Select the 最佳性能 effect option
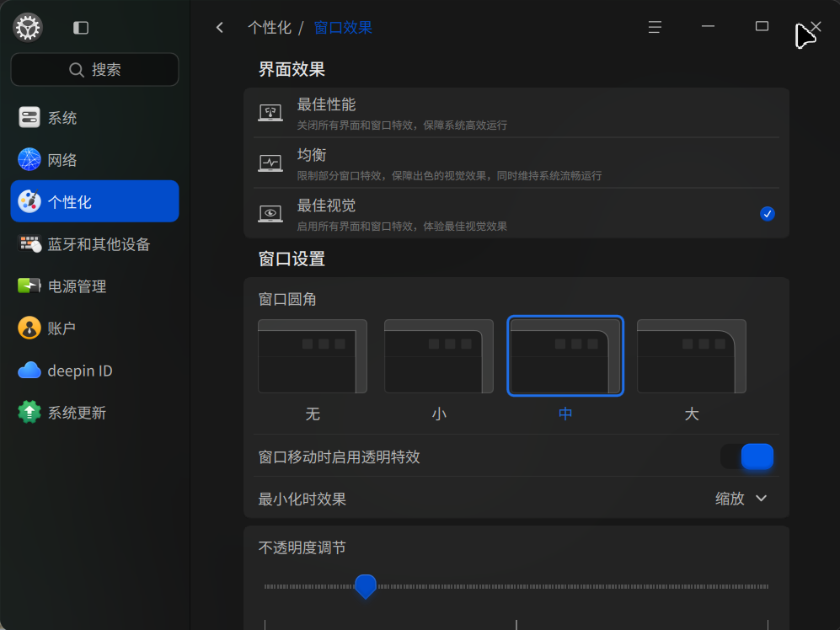Viewport: 840px width, 630px height. click(x=516, y=113)
